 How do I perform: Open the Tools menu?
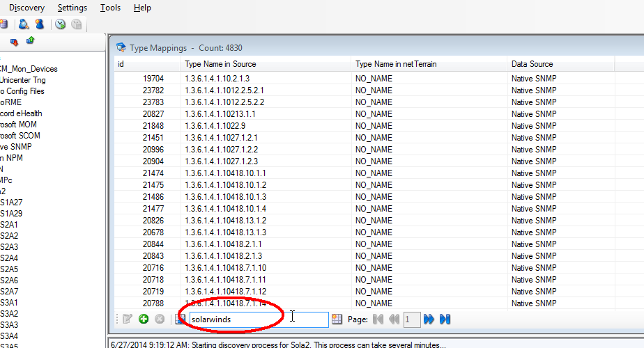point(110,8)
